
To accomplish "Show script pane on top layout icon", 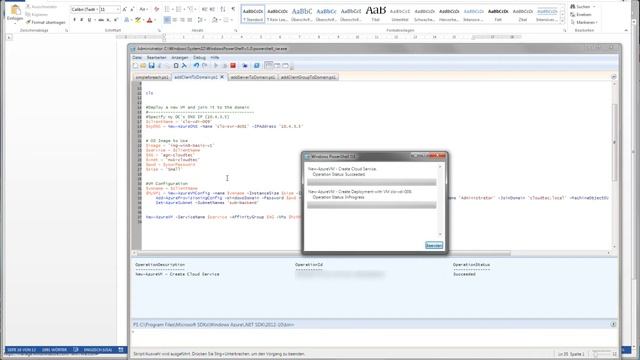I will click(x=269, y=66).
